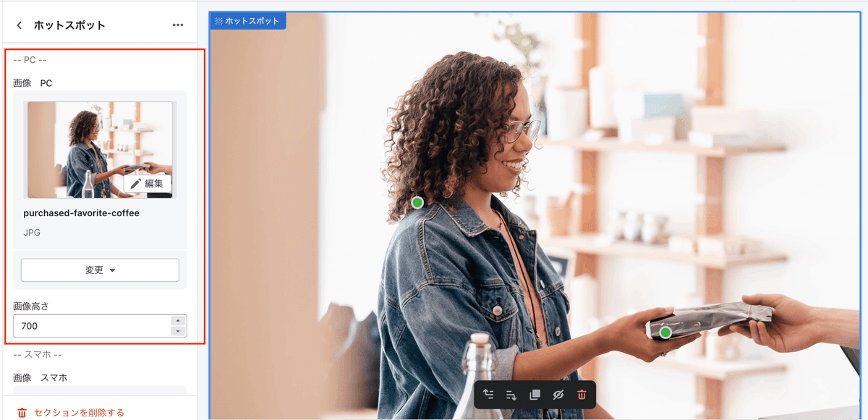868x420 pixels.
Task: Delete section with red trash icon
Action: pyautogui.click(x=582, y=395)
